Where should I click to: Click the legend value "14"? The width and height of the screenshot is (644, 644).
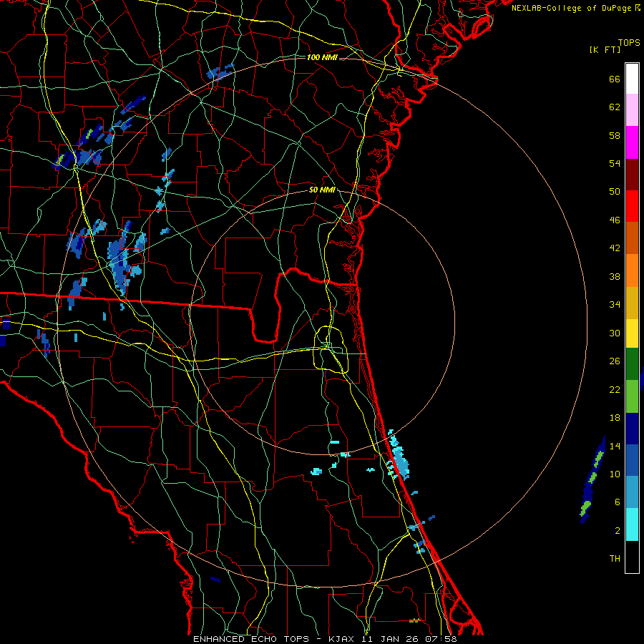coord(615,446)
